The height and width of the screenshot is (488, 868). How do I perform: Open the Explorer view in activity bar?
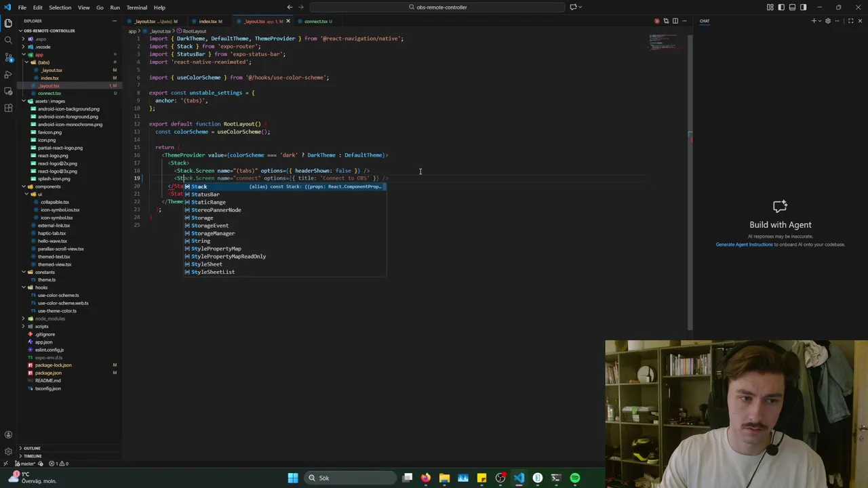[8, 23]
